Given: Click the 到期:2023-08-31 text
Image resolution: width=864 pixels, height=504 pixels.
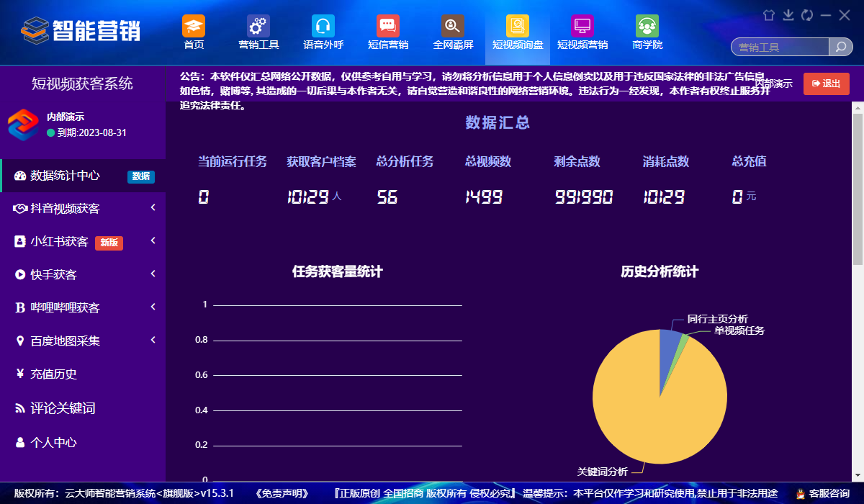Looking at the screenshot, I should [91, 133].
